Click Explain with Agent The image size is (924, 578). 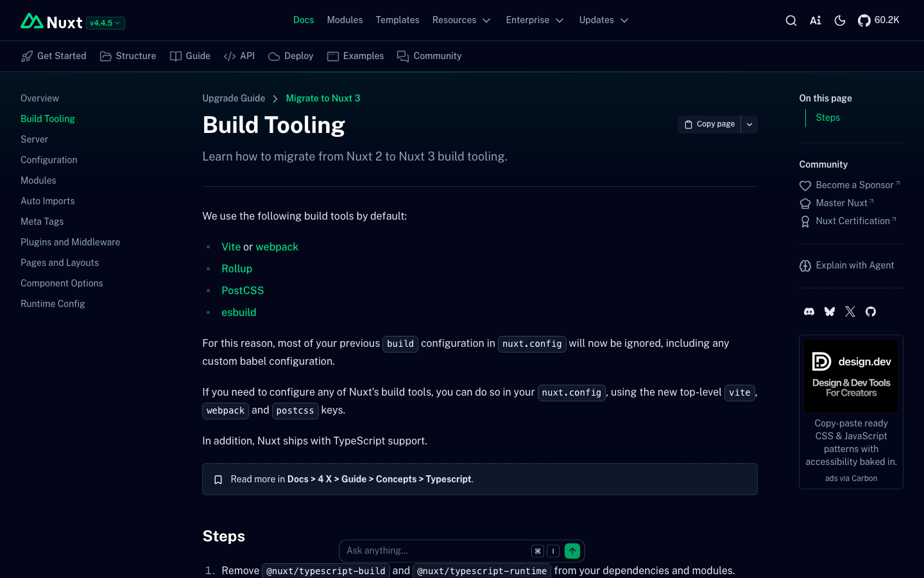pyautogui.click(x=846, y=265)
